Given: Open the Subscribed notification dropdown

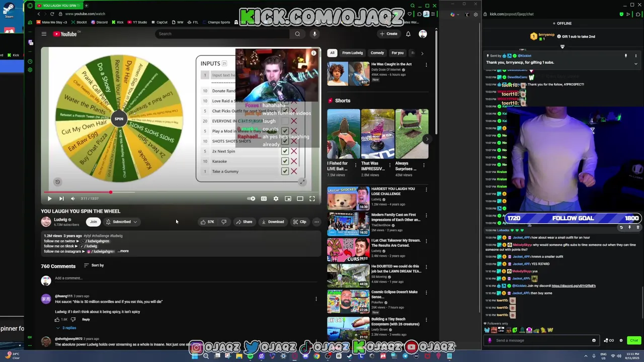Looking at the screenshot, I should point(122,222).
